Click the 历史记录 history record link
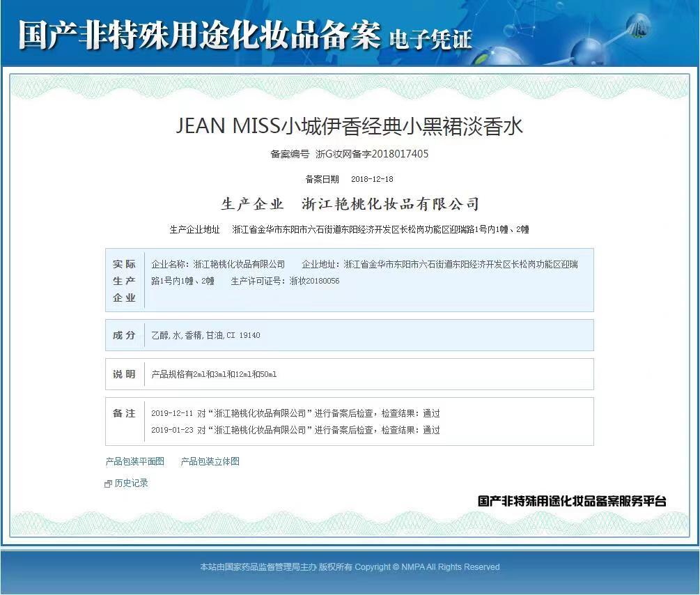700x595 pixels. (131, 482)
